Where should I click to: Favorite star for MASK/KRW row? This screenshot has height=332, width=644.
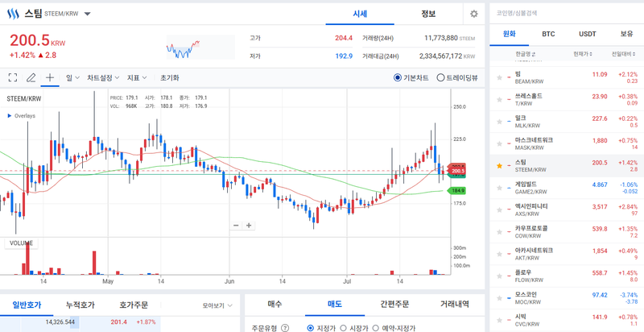pos(499,143)
